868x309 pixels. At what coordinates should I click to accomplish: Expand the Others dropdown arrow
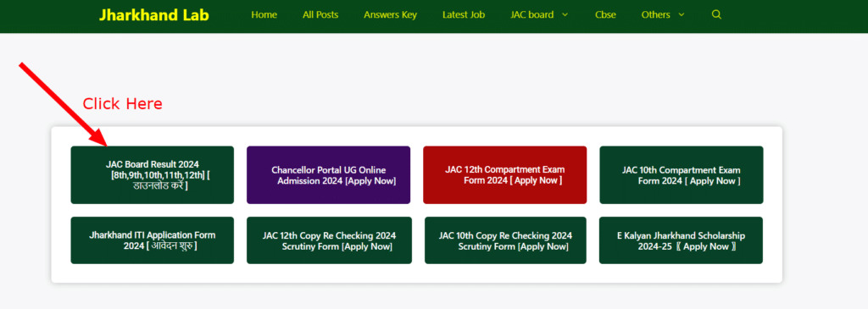(x=681, y=15)
